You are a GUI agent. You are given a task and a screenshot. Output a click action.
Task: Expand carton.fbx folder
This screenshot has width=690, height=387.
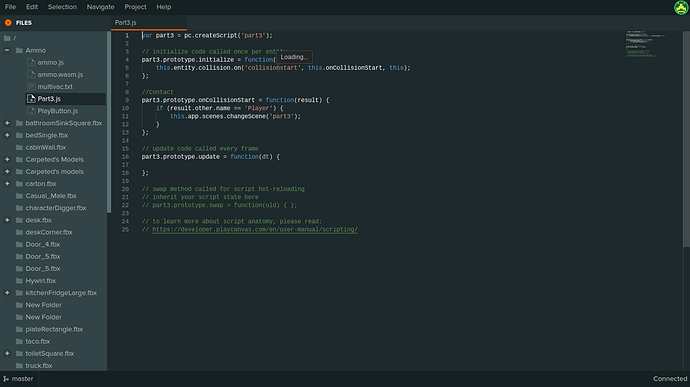click(x=7, y=184)
